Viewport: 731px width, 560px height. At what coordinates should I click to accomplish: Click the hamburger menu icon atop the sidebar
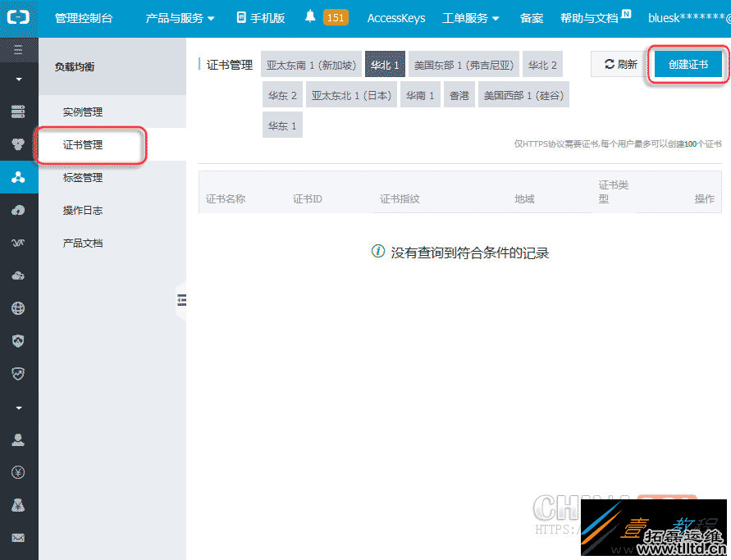(x=18, y=49)
